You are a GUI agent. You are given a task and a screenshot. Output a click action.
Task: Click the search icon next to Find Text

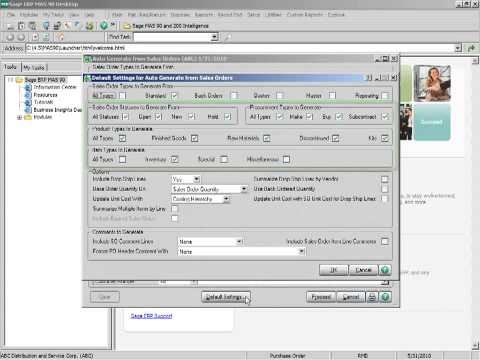(228, 37)
